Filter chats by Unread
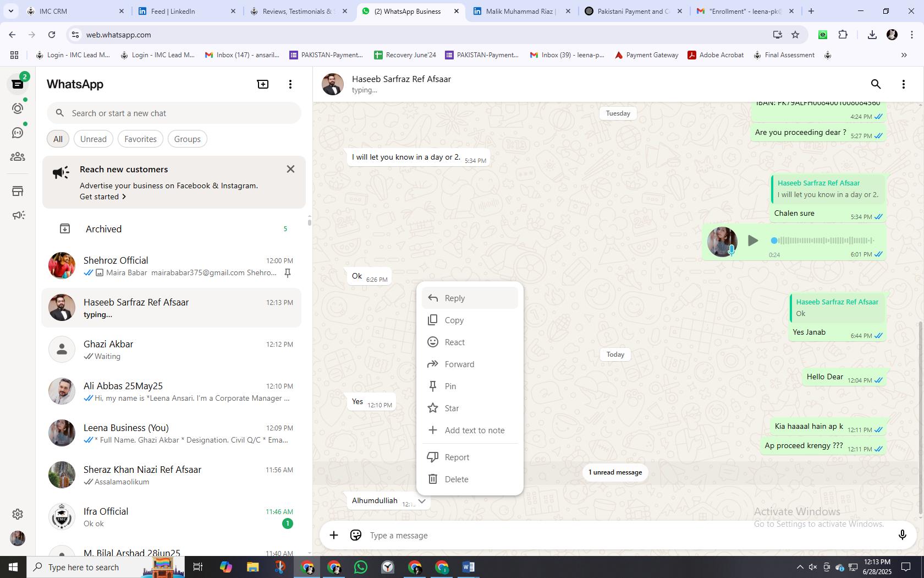This screenshot has height=578, width=924. (94, 139)
